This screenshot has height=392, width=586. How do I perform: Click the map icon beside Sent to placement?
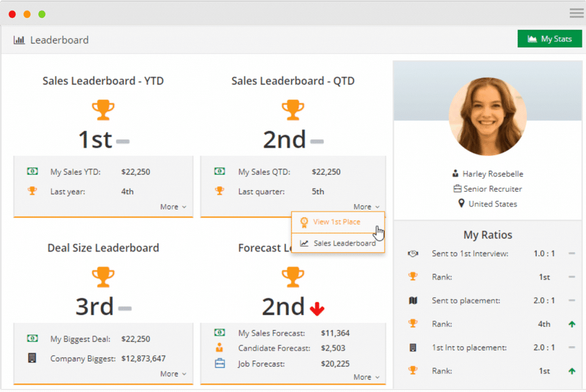pos(413,300)
